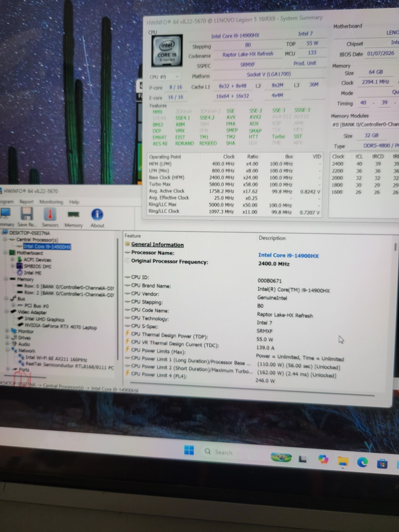Screen dimensions: 399x532
Task: Select memory Row: 2 in the tree
Action: 69,294
